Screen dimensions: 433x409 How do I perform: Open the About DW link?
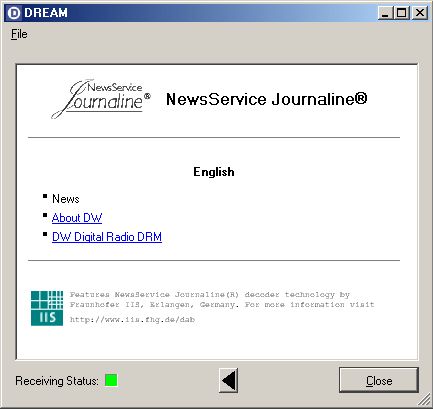point(77,218)
